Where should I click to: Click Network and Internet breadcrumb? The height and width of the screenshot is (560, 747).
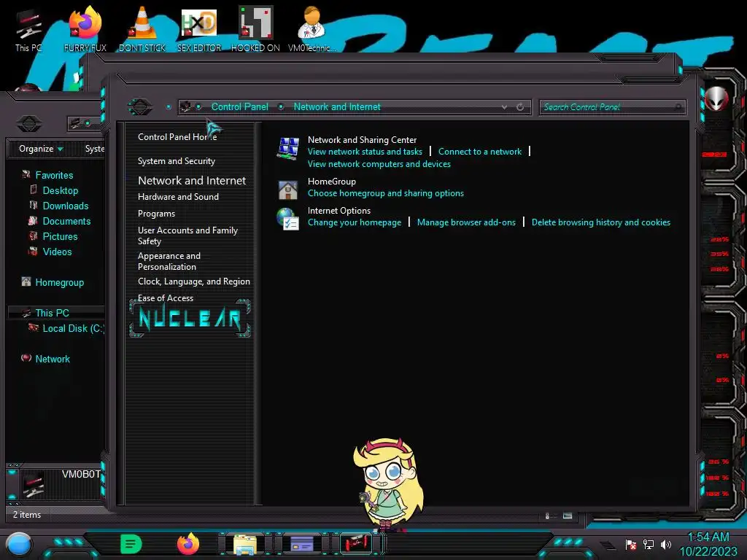pos(337,106)
